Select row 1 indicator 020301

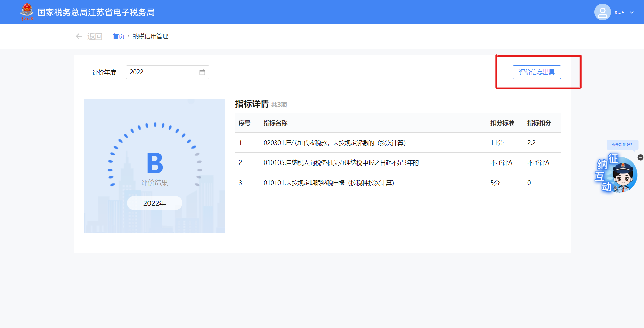tap(335, 143)
